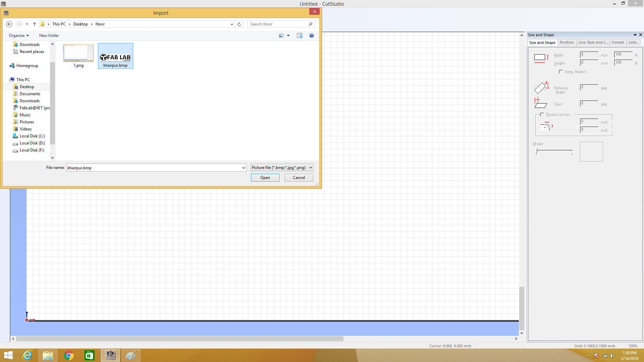This screenshot has height=362, width=644.
Task: Navigate to This PC breadcrumb
Action: (59, 24)
